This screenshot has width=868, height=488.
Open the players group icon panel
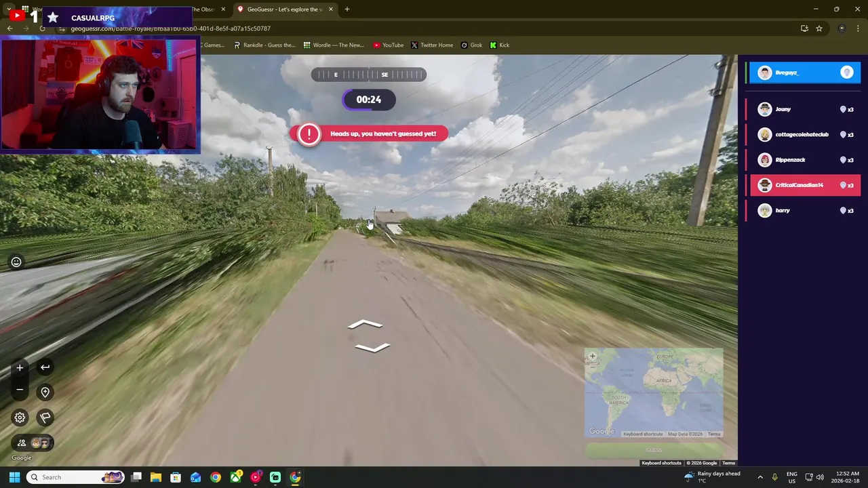33,443
